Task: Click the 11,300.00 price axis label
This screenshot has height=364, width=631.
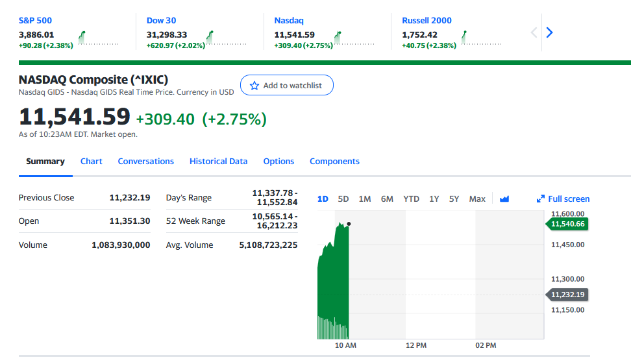Action: pos(567,279)
